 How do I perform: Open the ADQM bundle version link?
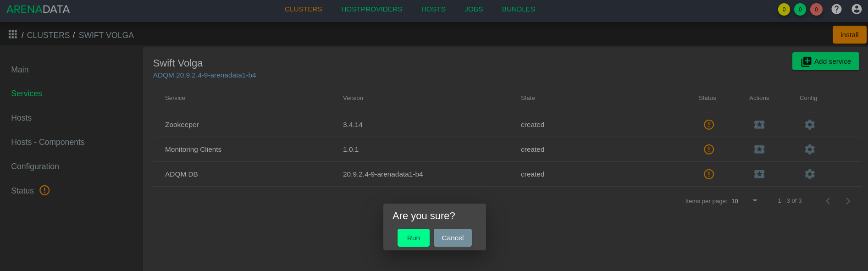[205, 75]
